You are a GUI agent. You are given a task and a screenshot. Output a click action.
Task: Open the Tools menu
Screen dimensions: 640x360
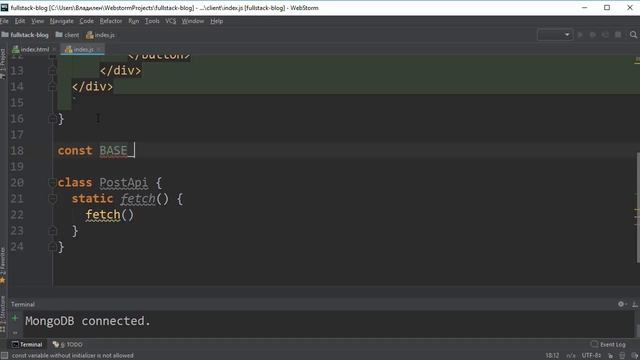[x=152, y=21]
